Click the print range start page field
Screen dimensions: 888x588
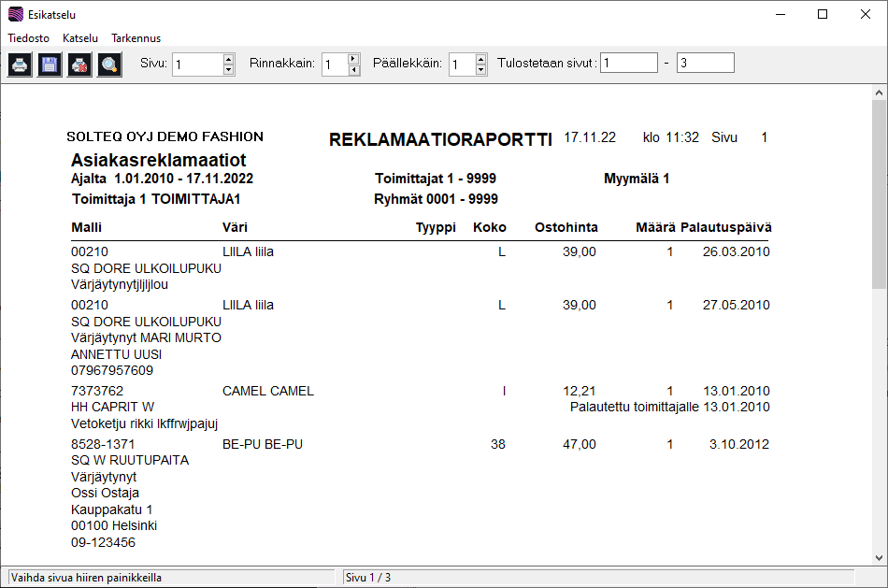point(628,64)
